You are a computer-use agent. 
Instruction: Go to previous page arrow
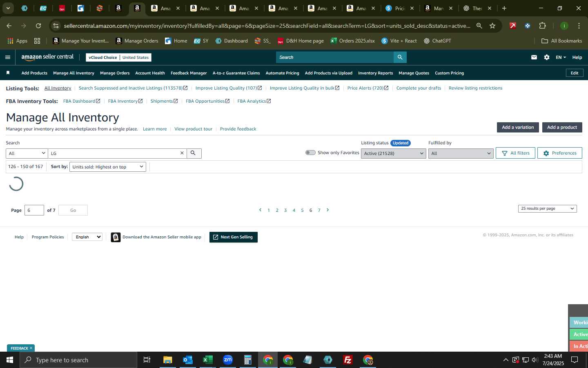click(260, 210)
